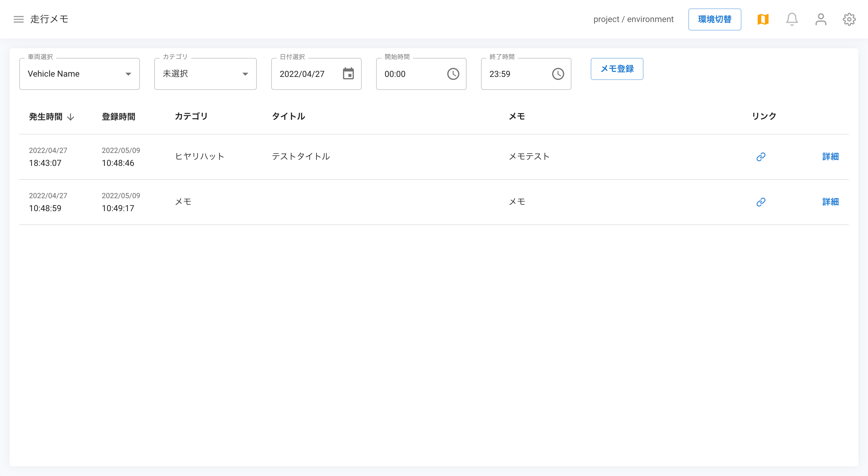Open the settings gear
Screen dimensions: 868x476
tap(849, 19)
